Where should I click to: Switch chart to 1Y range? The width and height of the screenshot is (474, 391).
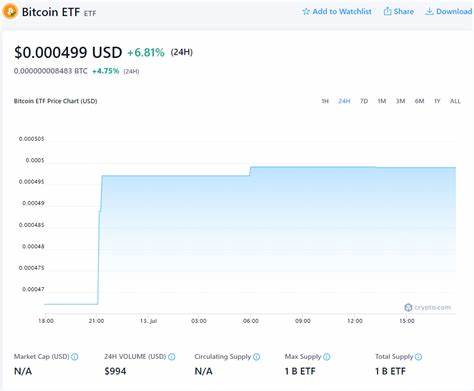coord(437,101)
